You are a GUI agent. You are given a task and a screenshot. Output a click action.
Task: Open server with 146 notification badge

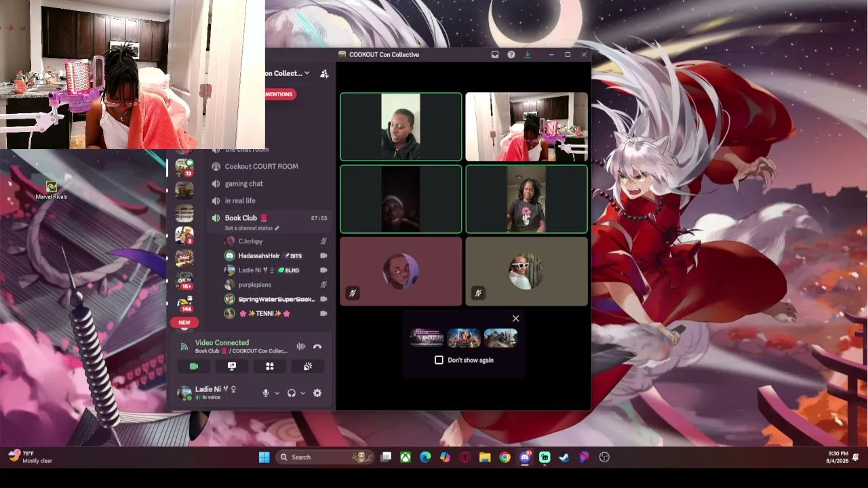[184, 303]
